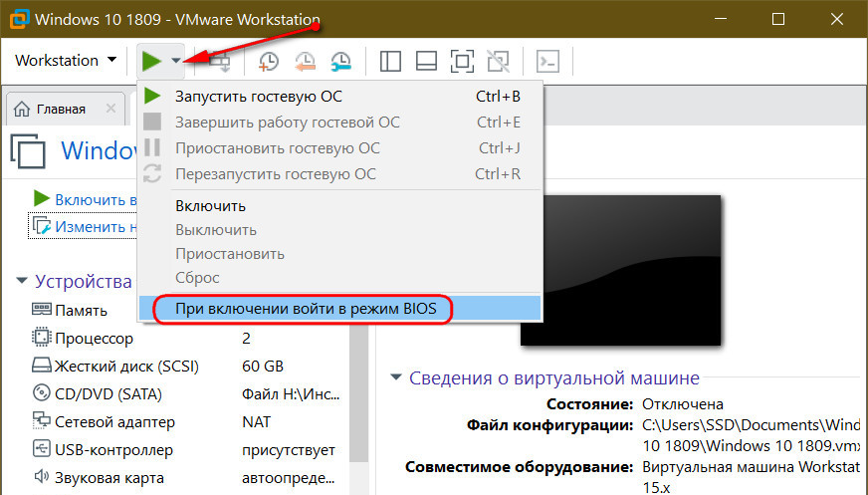Viewport: 868px width, 495px height.
Task: Choose Сброс in the power menu
Action: (339, 278)
